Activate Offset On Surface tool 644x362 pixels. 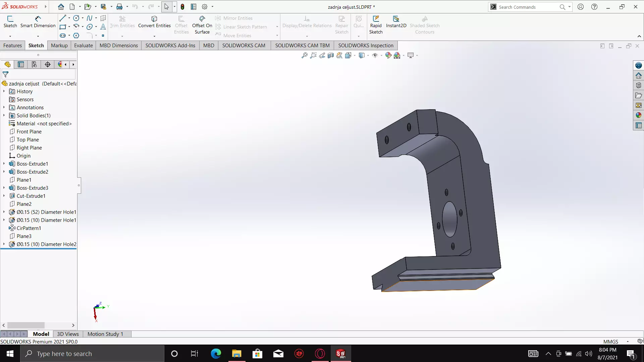202,25
